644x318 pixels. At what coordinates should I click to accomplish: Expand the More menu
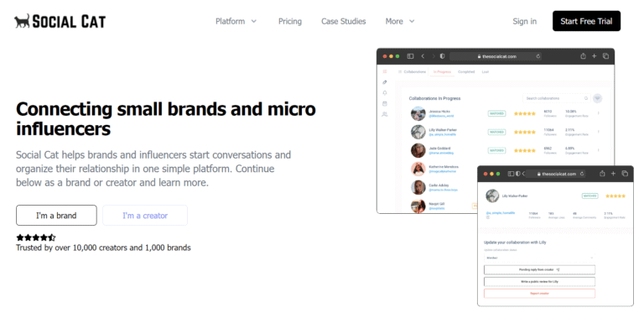tap(400, 21)
